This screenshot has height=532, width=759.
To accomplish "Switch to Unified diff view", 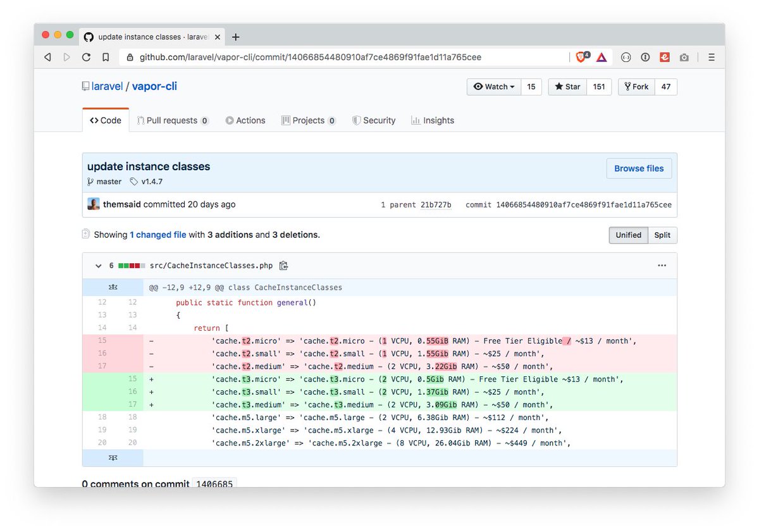I will 628,235.
